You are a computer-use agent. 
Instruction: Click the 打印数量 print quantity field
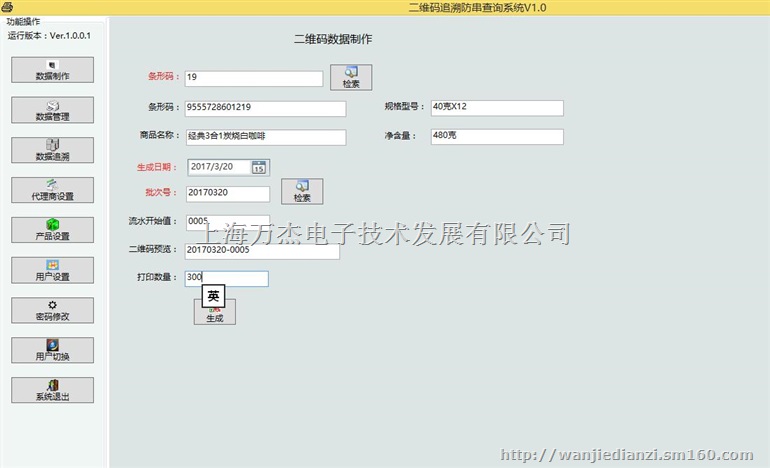(227, 279)
